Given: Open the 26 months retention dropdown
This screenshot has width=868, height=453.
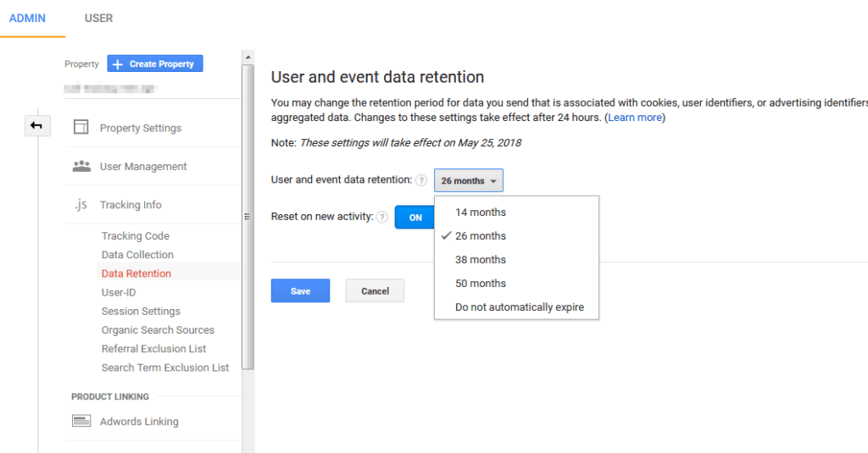Looking at the screenshot, I should [x=468, y=181].
